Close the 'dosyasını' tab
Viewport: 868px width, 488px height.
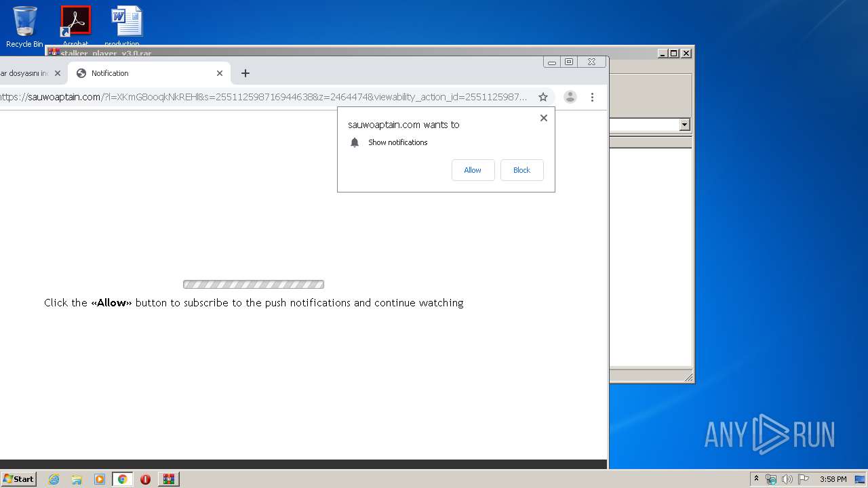(x=58, y=73)
